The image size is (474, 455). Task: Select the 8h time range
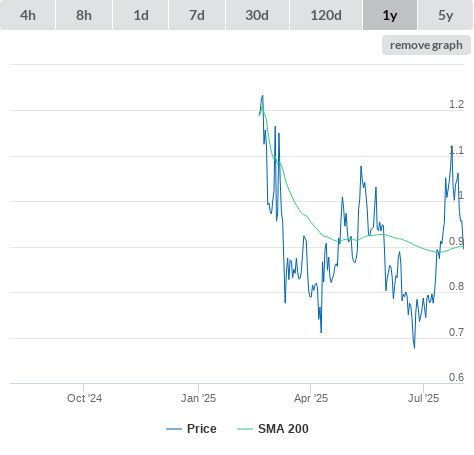[84, 15]
